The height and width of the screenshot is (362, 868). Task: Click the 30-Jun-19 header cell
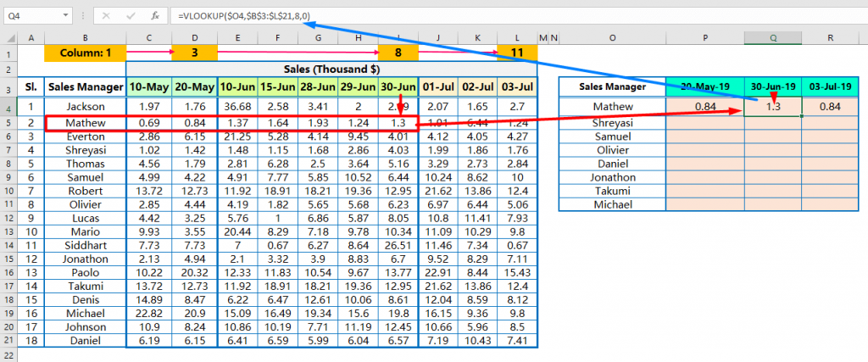point(773,87)
